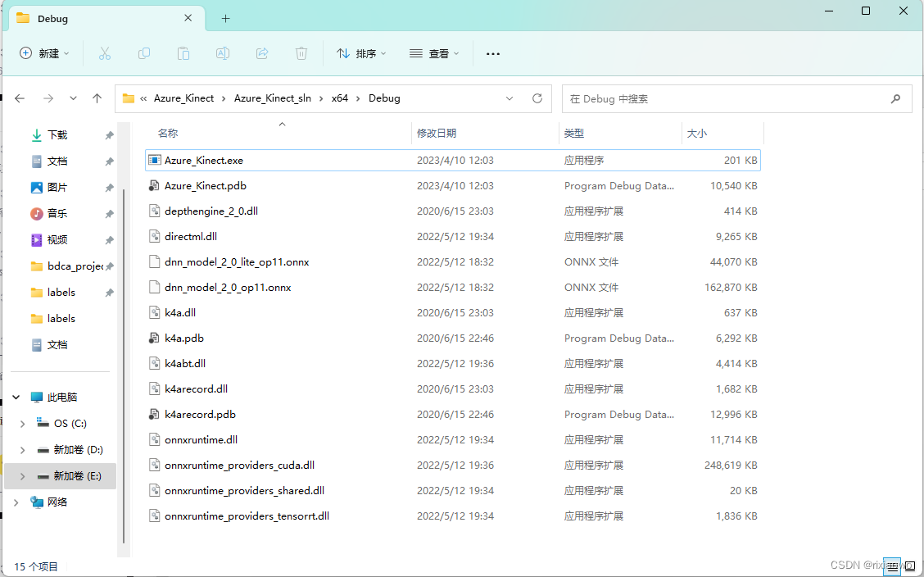Screen dimensions: 924x577
Task: Click the Cut scissors icon
Action: coord(104,53)
